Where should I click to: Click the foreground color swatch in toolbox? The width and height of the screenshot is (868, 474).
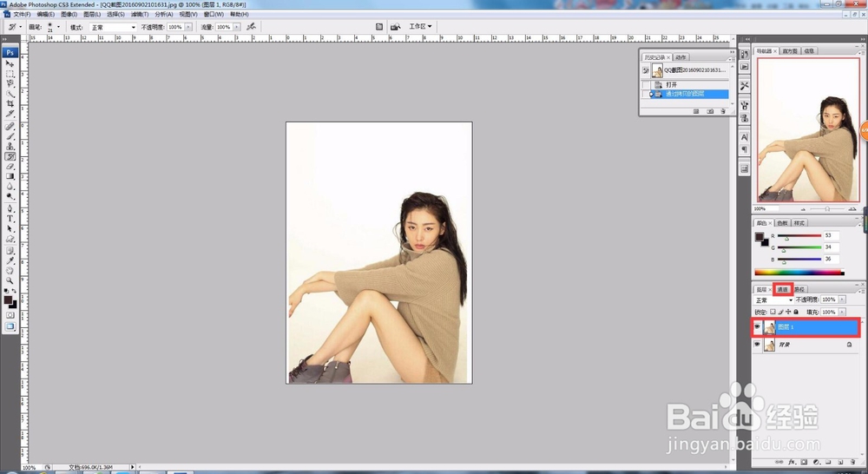click(x=8, y=300)
